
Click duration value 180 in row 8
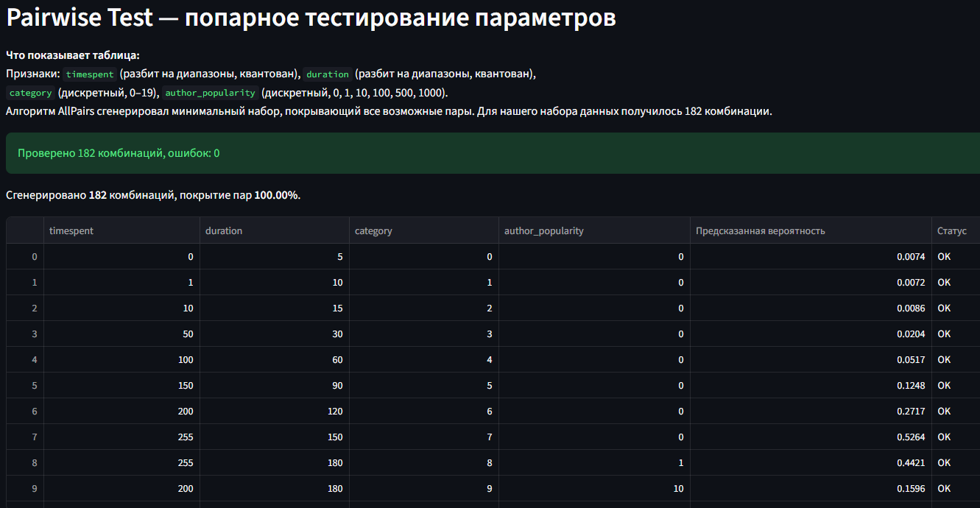275,462
